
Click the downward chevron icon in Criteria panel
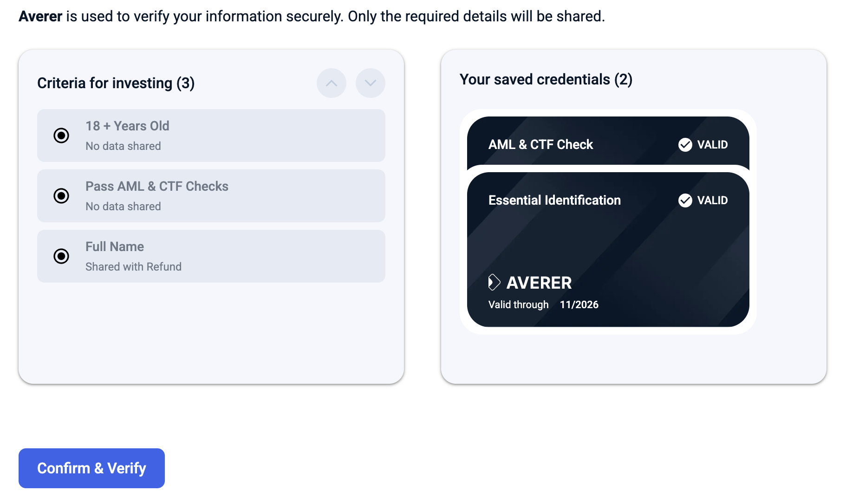coord(370,83)
